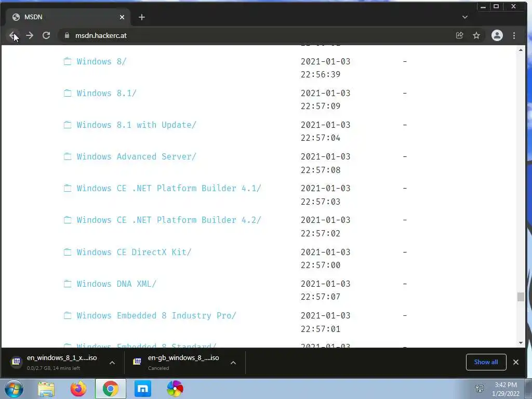532x399 pixels.
Task: Bookmark this page with the star icon
Action: [x=476, y=35]
